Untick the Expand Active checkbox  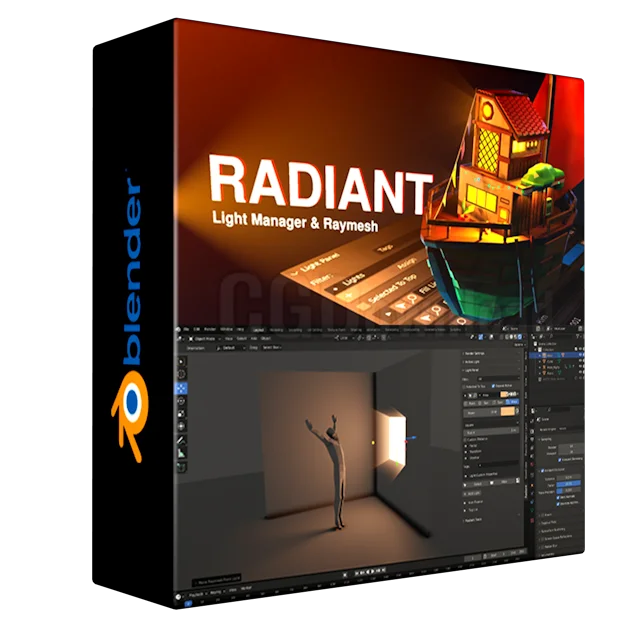click(x=493, y=386)
